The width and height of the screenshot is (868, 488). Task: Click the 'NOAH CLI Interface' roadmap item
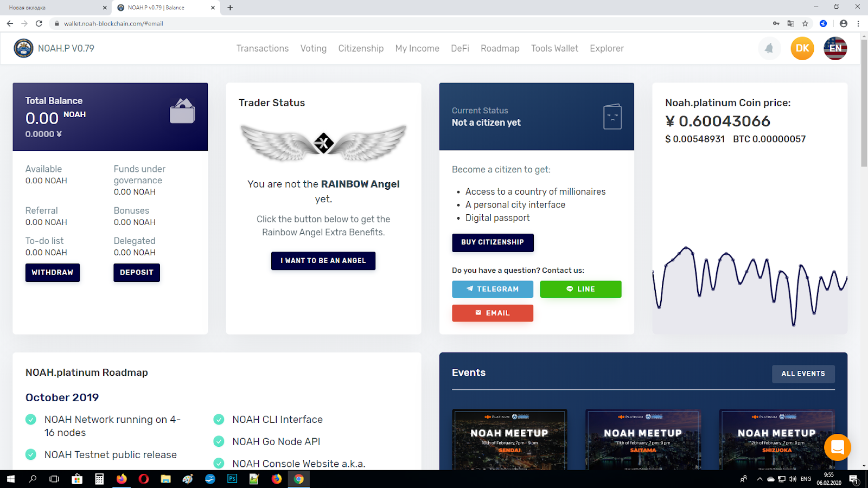point(277,420)
